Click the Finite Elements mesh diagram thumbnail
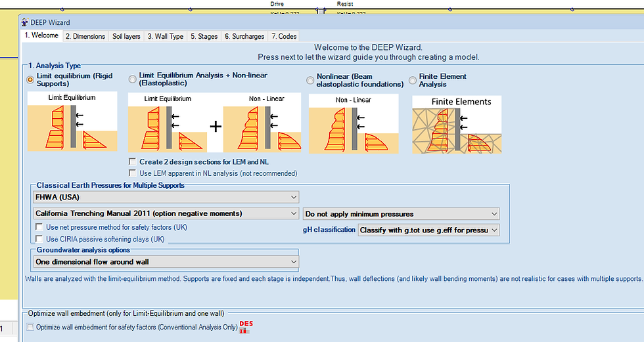 [x=457, y=124]
